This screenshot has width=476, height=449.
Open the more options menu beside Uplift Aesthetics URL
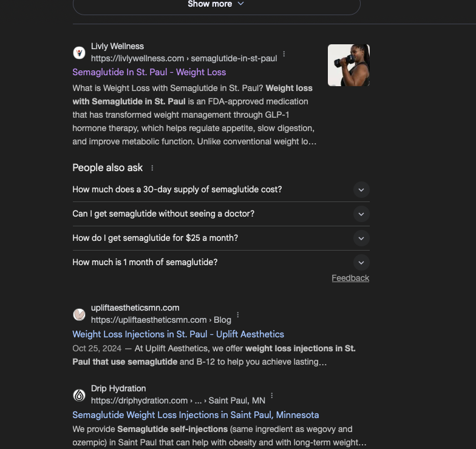pos(238,316)
